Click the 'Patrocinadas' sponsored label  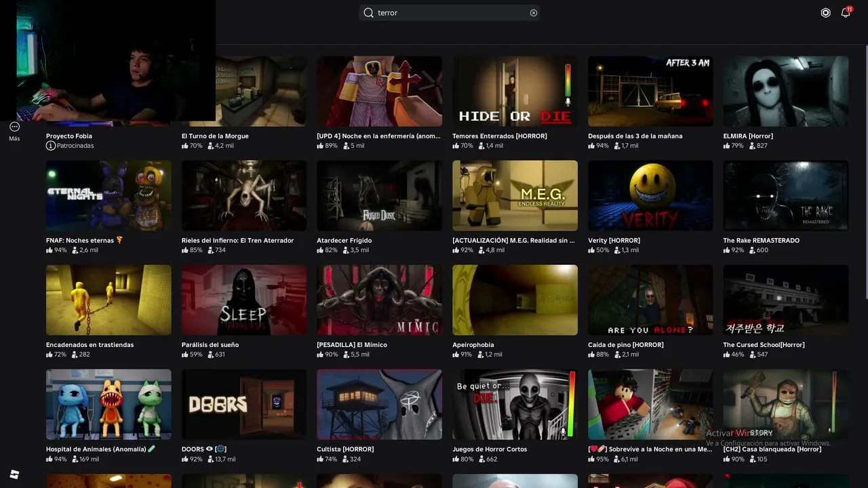click(75, 146)
